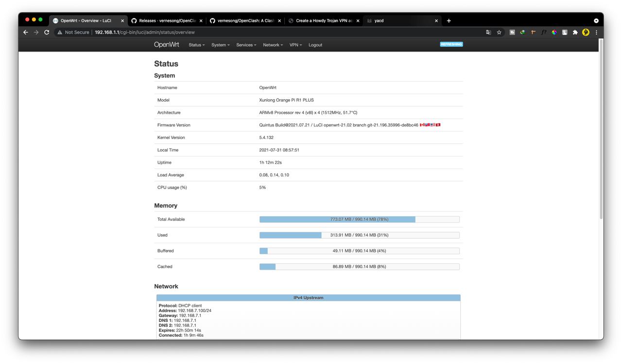Click the Hostname value OpenWrt
Viewport: 622px width, 364px height.
[268, 87]
